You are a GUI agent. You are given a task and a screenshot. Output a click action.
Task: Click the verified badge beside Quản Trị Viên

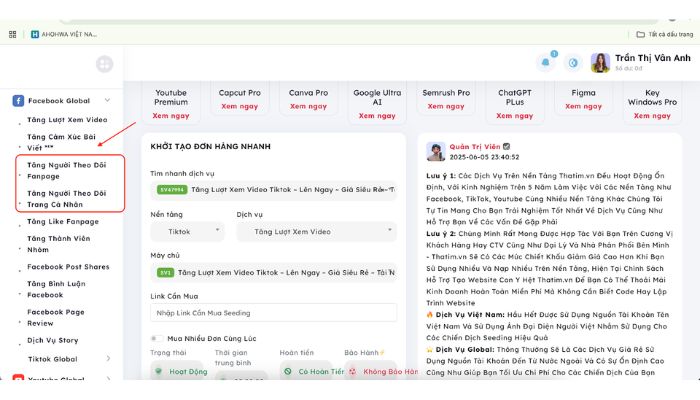coord(506,146)
